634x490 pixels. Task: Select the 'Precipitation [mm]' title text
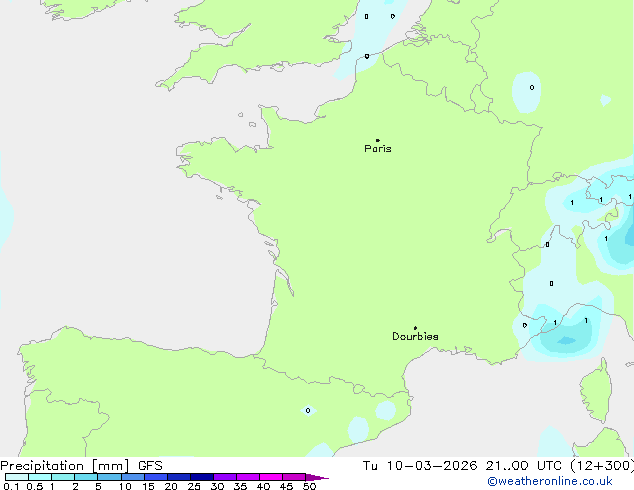[65, 466]
